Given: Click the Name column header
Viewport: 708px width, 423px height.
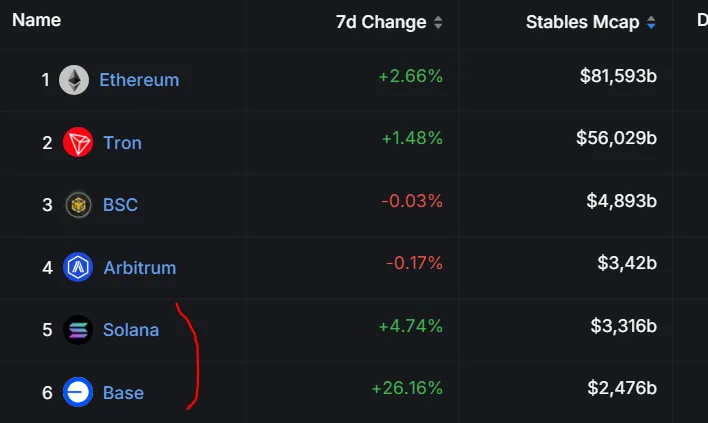Looking at the screenshot, I should (37, 20).
